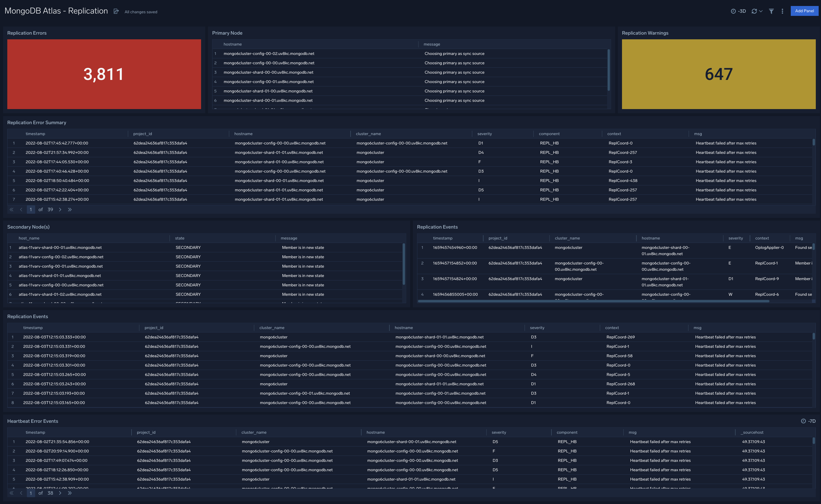The image size is (821, 504).
Task: Select the Replication Errors red count panel
Action: pyautogui.click(x=104, y=74)
